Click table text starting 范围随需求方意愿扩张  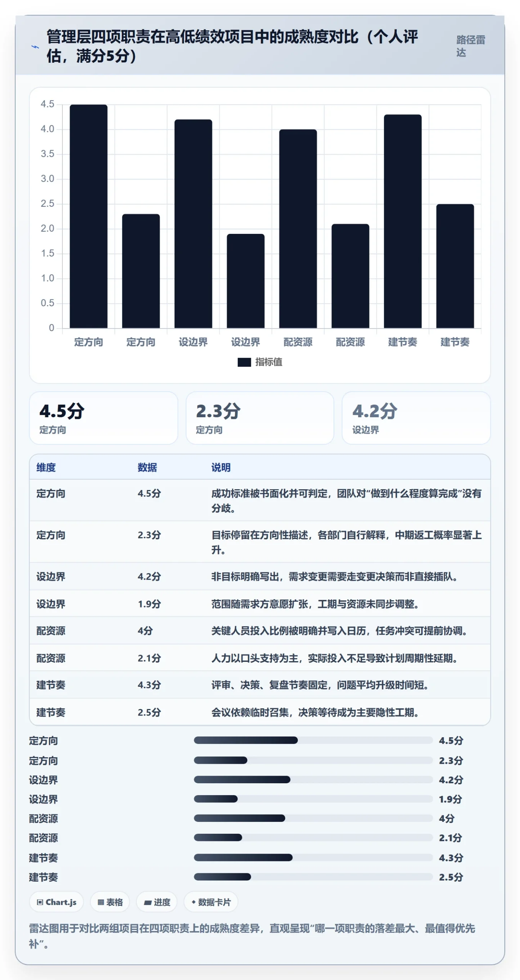click(315, 604)
